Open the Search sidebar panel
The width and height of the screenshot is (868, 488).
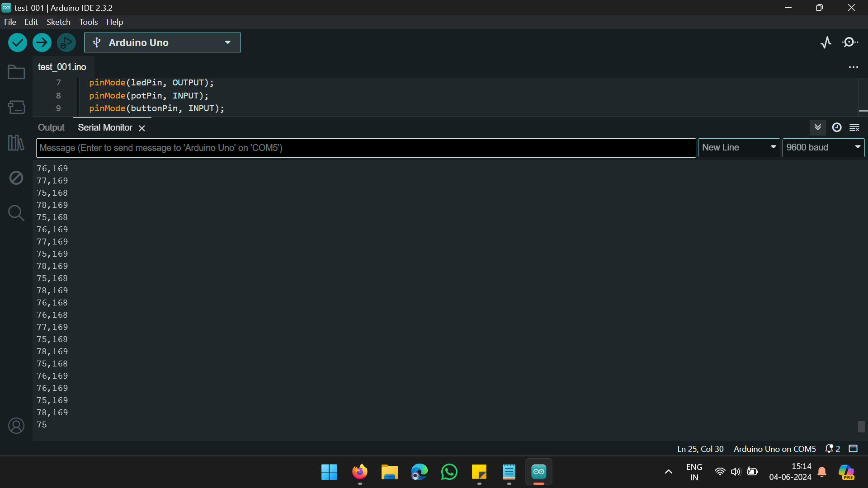click(x=16, y=213)
